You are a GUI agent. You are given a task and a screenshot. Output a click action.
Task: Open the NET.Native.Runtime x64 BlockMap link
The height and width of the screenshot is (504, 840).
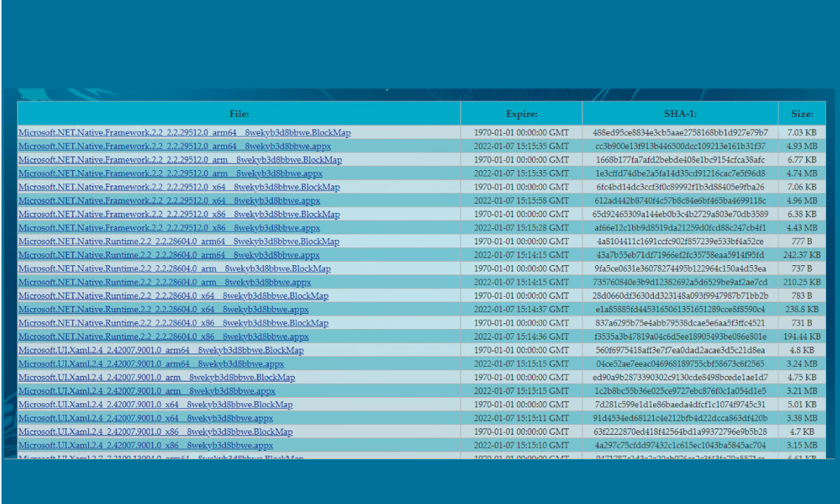pyautogui.click(x=174, y=296)
